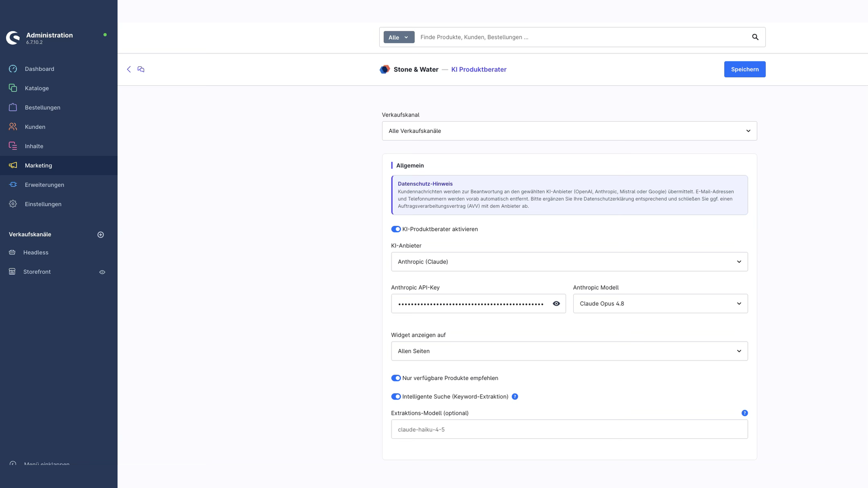Viewport: 868px width, 488px height.
Task: Open the Alle search filter dropdown
Action: coord(399,37)
